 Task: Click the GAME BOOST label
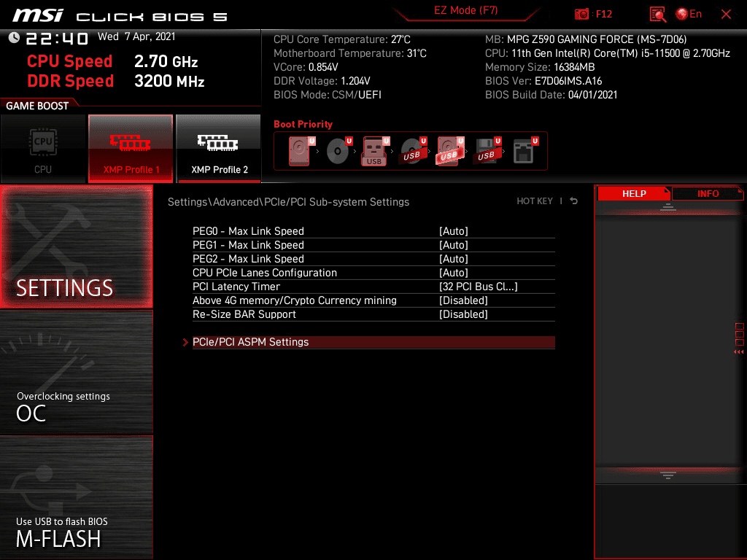37,106
